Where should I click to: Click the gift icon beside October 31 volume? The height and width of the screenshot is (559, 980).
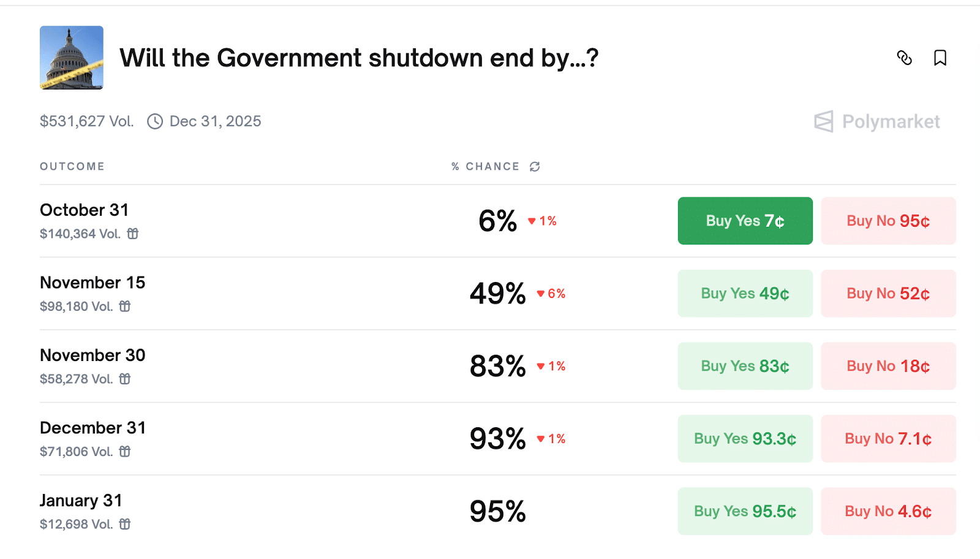point(134,234)
